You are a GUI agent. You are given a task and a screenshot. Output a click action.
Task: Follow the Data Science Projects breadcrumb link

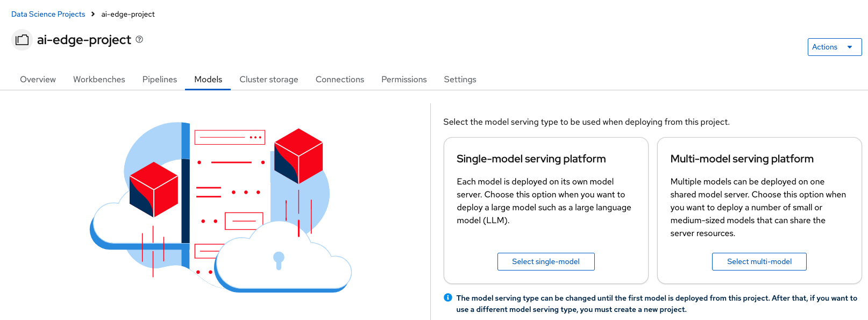[48, 14]
